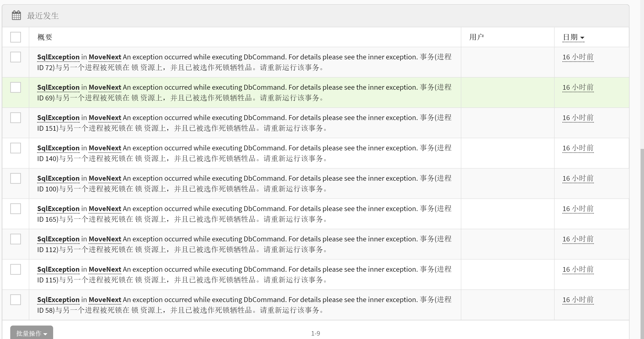Open the SqlException link in the first row
The width and height of the screenshot is (644, 339).
click(x=58, y=57)
